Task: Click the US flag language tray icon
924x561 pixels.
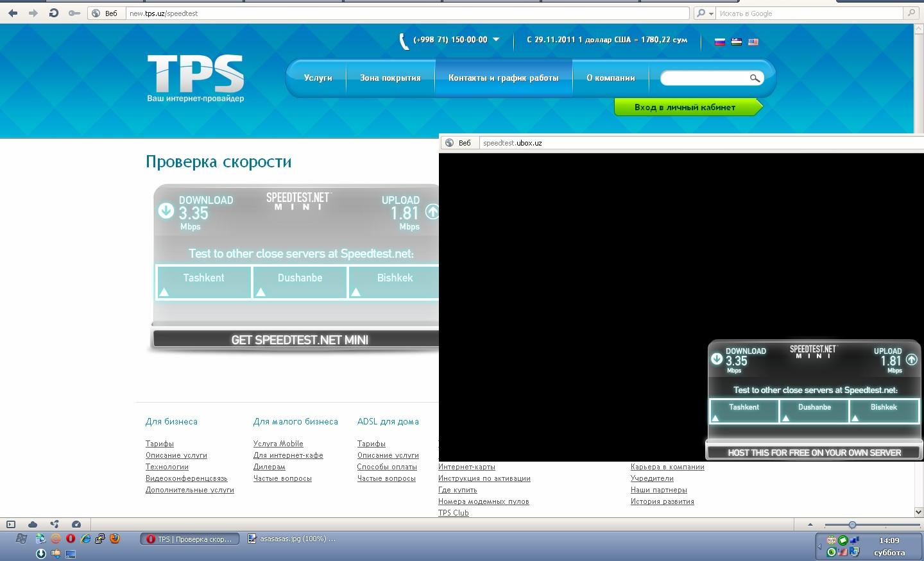Action: click(x=843, y=552)
